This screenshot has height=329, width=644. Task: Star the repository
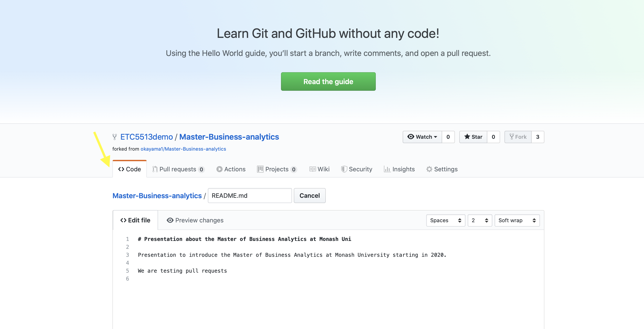473,137
